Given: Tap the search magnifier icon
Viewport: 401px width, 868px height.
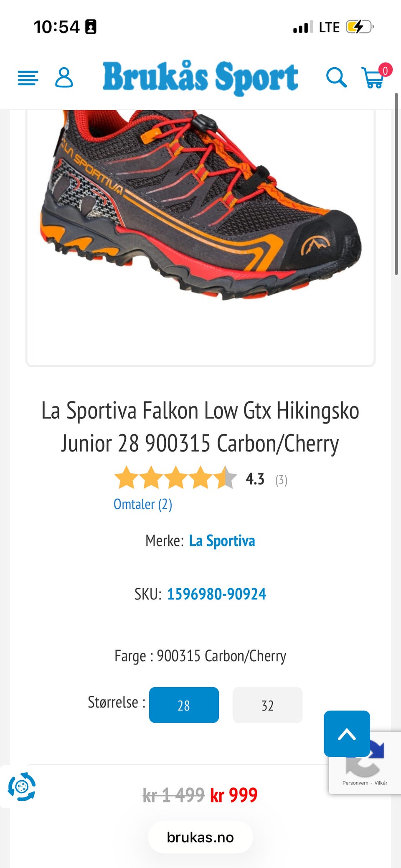Looking at the screenshot, I should (x=336, y=77).
